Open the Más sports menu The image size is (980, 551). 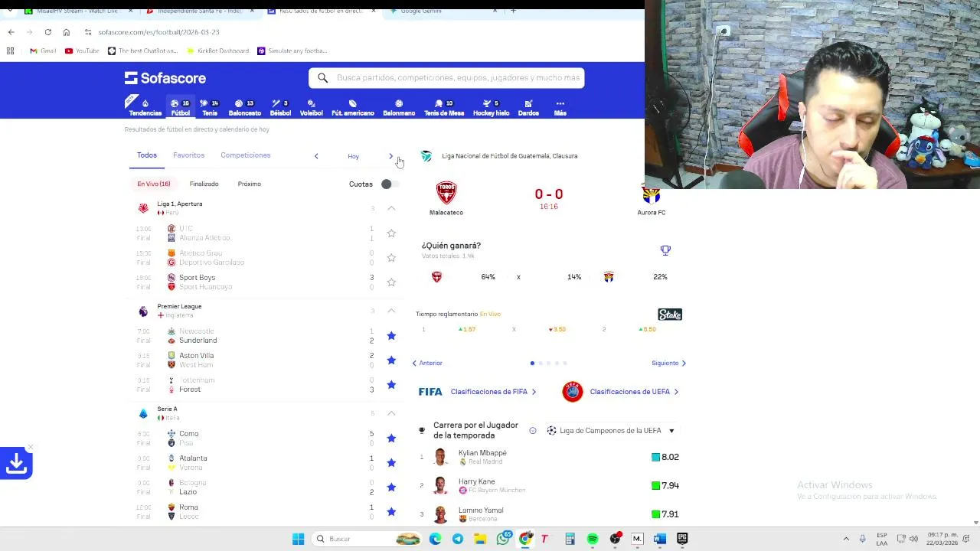pos(560,107)
